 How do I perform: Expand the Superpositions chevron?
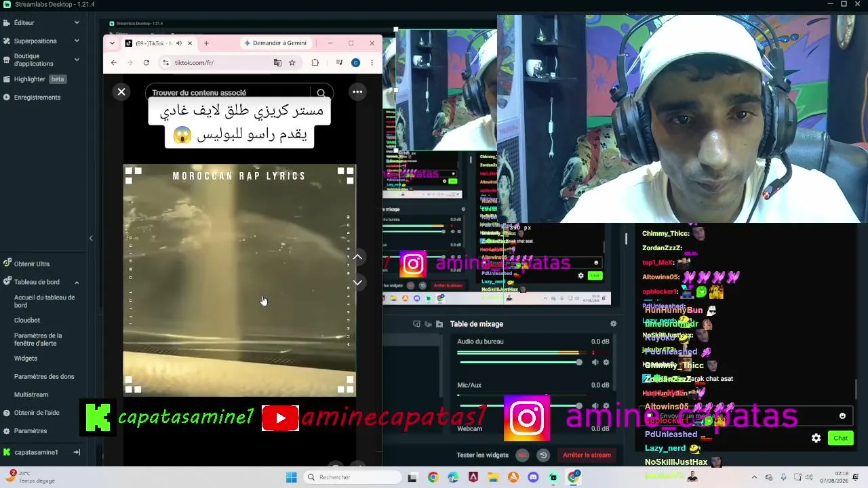(77, 41)
